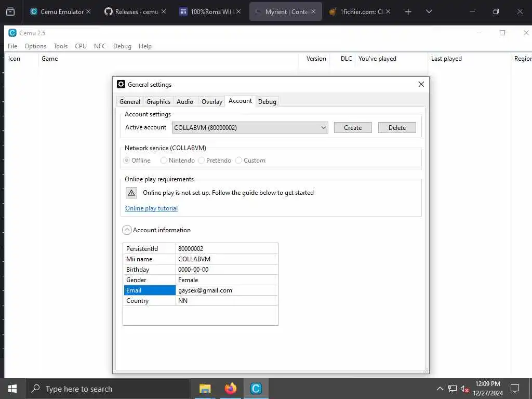Switch to the General settings tab
The height and width of the screenshot is (399, 532).
[x=129, y=102]
